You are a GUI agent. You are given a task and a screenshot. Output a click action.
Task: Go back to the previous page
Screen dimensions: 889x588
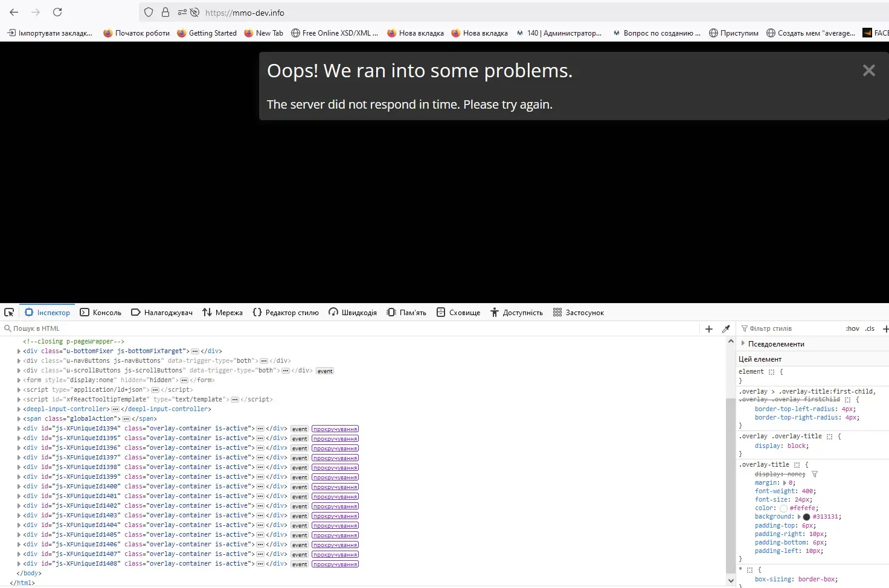[x=14, y=12]
